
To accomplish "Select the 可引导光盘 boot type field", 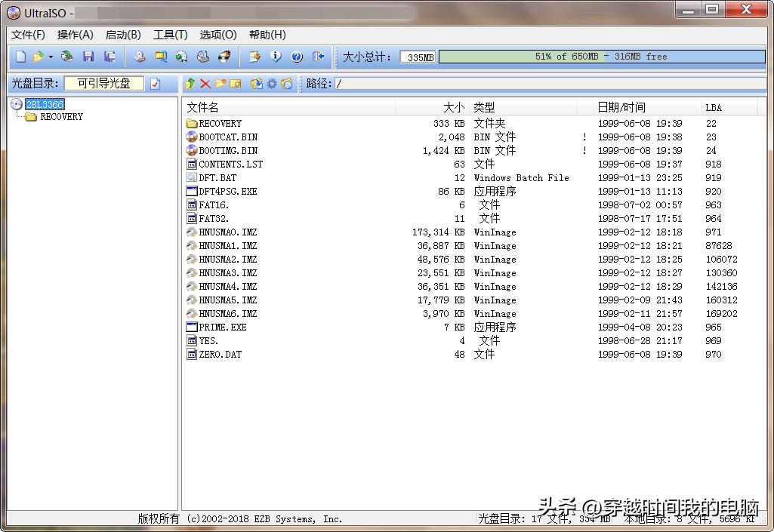I will (x=104, y=83).
